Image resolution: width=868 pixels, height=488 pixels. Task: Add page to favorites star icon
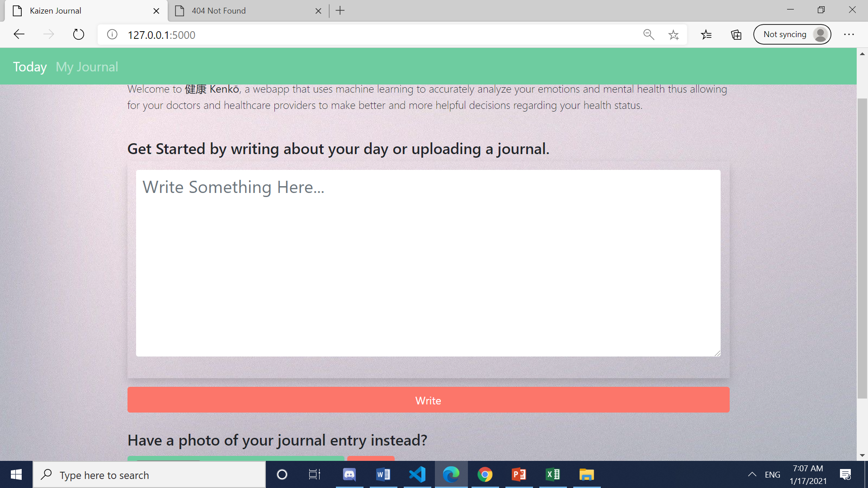(x=673, y=35)
